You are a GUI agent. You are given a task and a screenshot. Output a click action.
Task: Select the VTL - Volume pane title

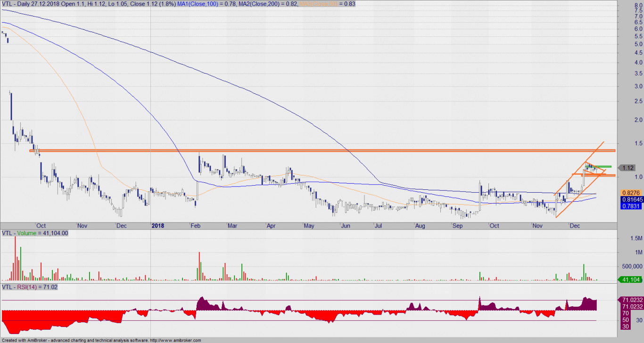(x=35, y=233)
